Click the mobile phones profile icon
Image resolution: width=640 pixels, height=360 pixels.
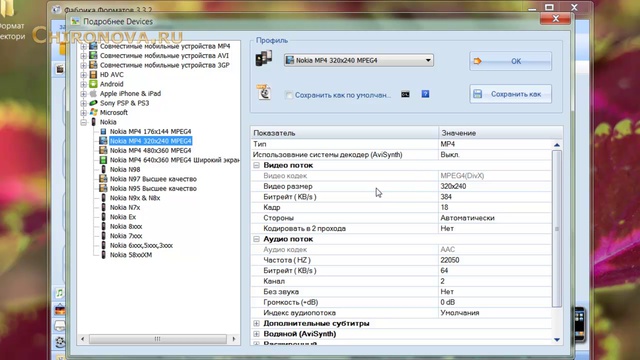264,58
